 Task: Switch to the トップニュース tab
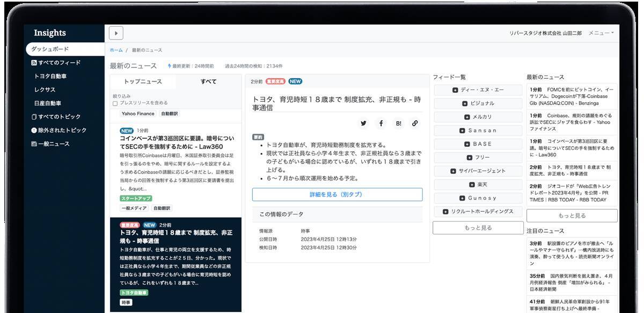click(143, 81)
